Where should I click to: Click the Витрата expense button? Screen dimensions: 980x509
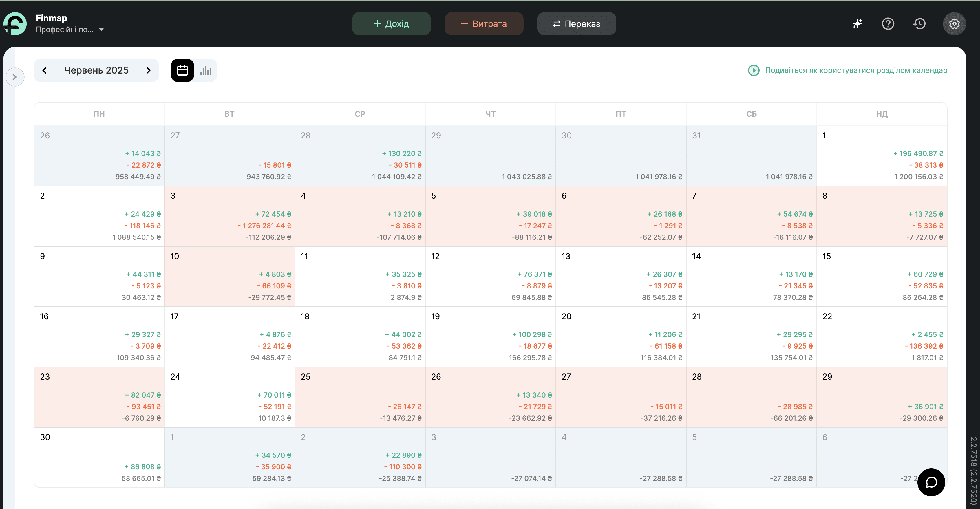(x=484, y=23)
